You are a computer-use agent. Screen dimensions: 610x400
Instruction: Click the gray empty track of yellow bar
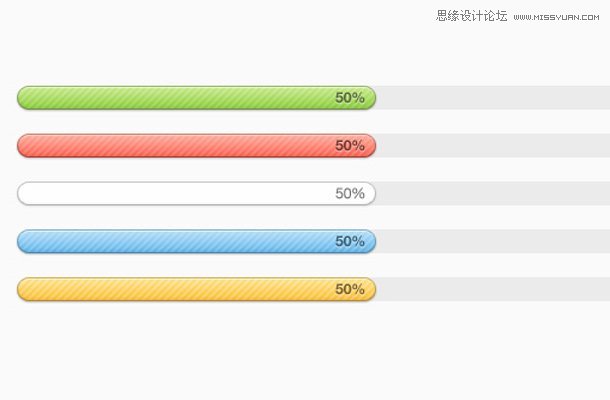493,289
